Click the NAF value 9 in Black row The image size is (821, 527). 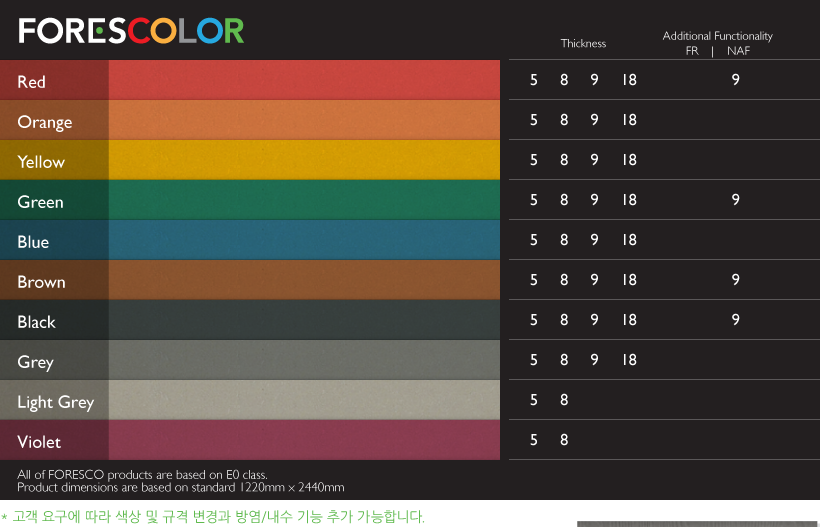[736, 320]
